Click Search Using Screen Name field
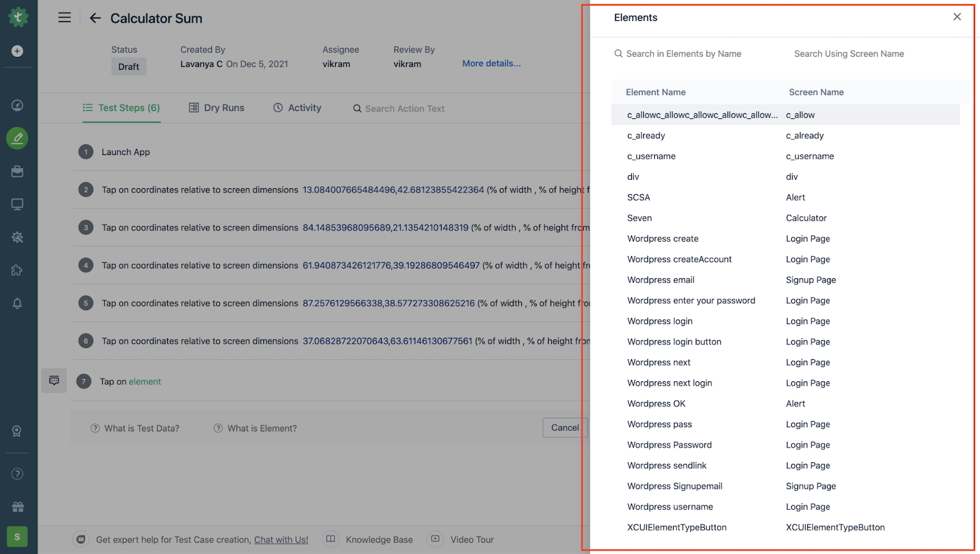The width and height of the screenshot is (980, 554). [x=849, y=54]
